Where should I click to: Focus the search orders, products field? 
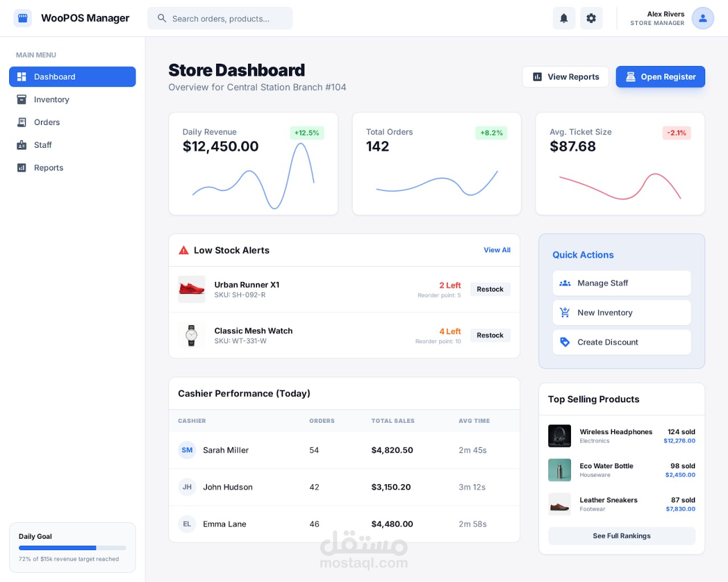(x=220, y=18)
